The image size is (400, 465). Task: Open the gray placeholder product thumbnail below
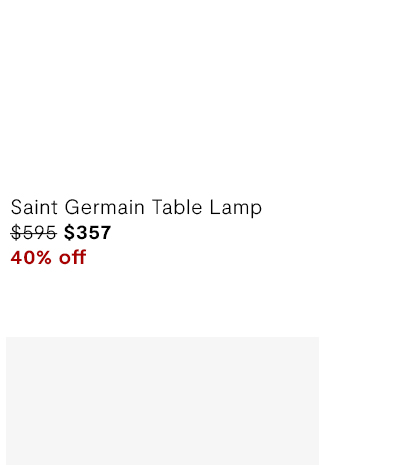point(162,401)
